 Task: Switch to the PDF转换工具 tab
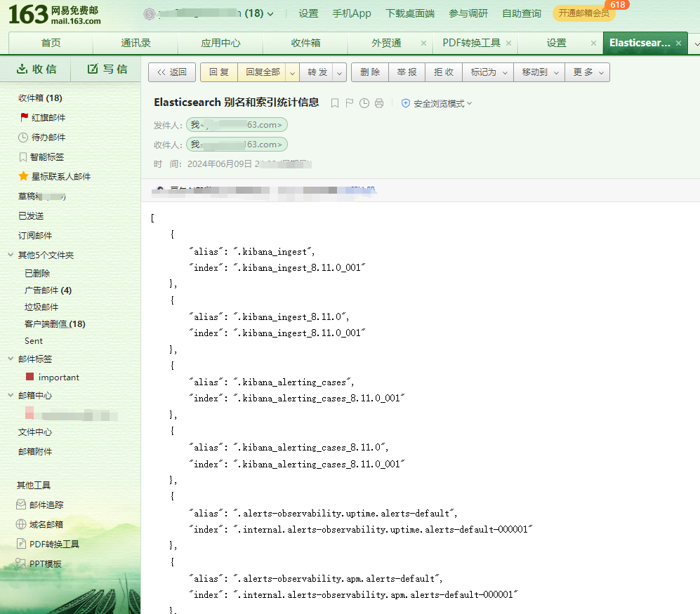point(471,44)
